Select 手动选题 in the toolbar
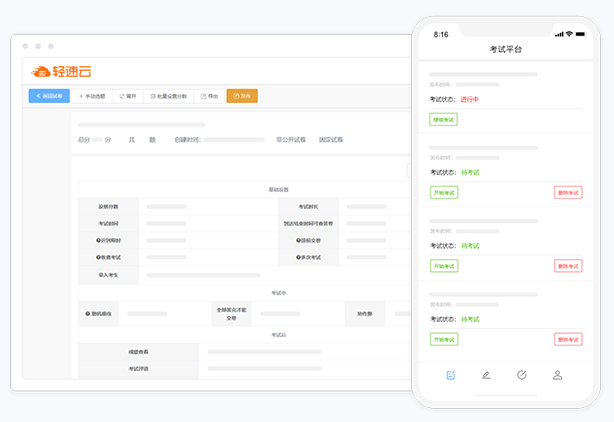The image size is (614, 422). coord(91,96)
